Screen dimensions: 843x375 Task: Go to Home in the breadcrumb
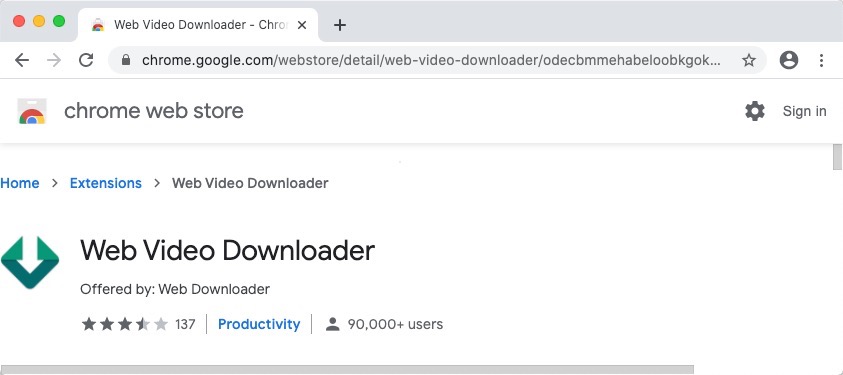coord(19,183)
